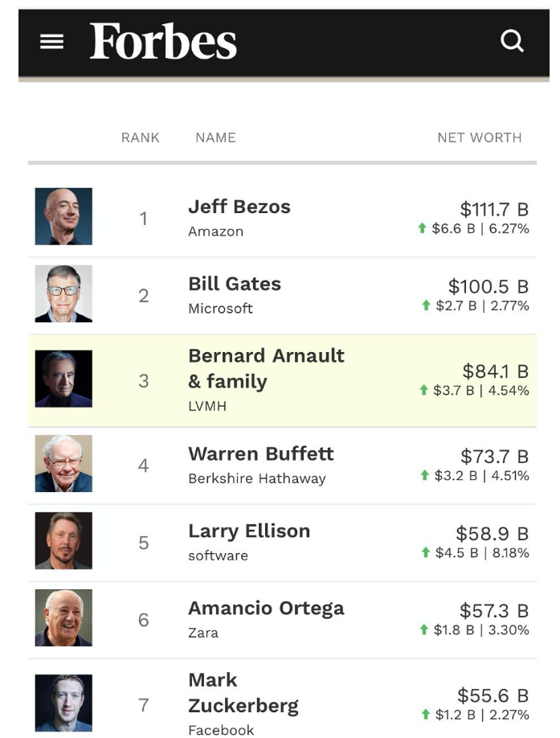Click the search magnifier icon
The image size is (560, 738).
coord(512,40)
